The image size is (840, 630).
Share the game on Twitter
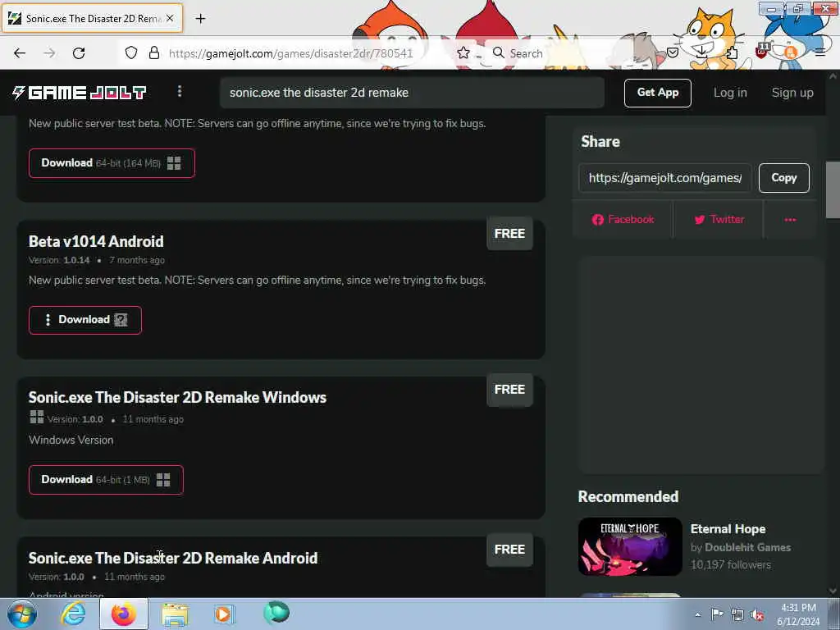(719, 220)
